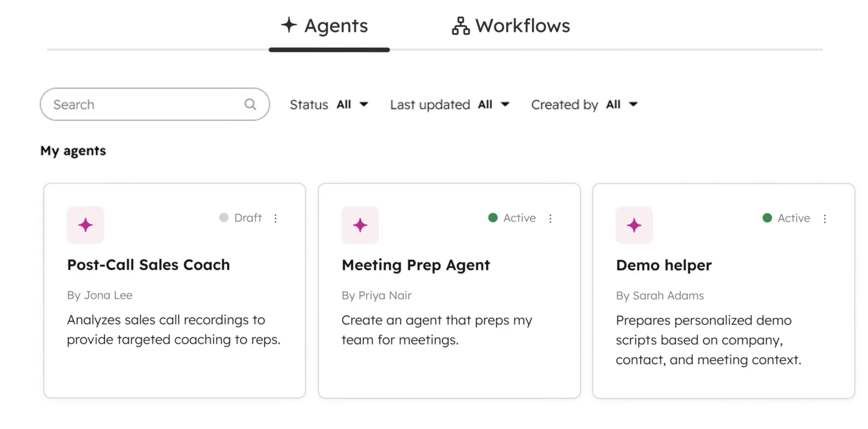Image resolution: width=868 pixels, height=429 pixels.
Task: Expand the Status filter dropdown
Action: [329, 104]
